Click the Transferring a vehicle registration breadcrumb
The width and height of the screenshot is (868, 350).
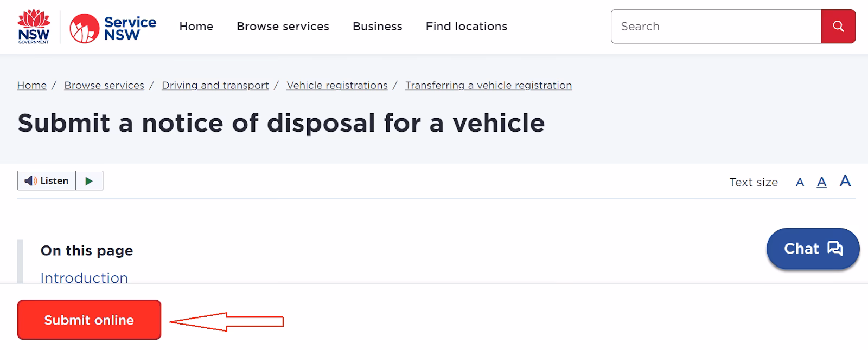488,85
